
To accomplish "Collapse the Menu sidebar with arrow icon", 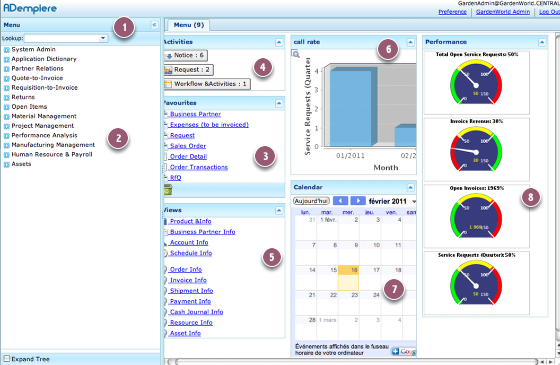I will (x=154, y=25).
